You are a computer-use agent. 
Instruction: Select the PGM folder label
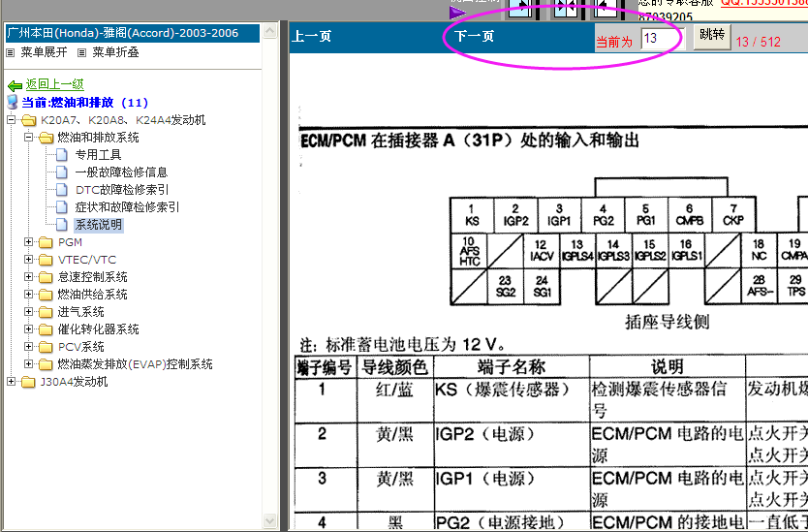[70, 242]
